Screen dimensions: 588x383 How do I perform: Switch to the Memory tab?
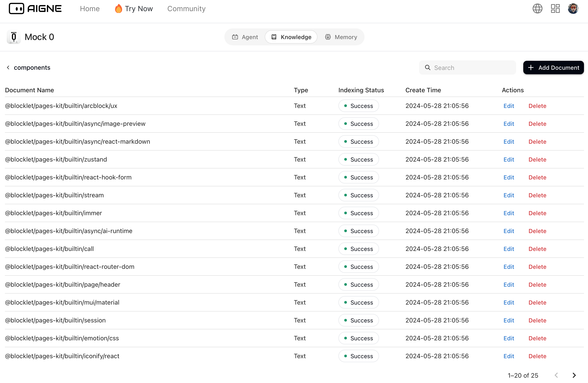pyautogui.click(x=341, y=37)
